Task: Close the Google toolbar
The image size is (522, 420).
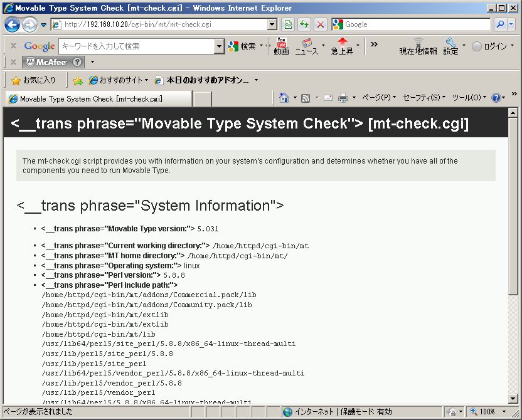Action: point(13,46)
